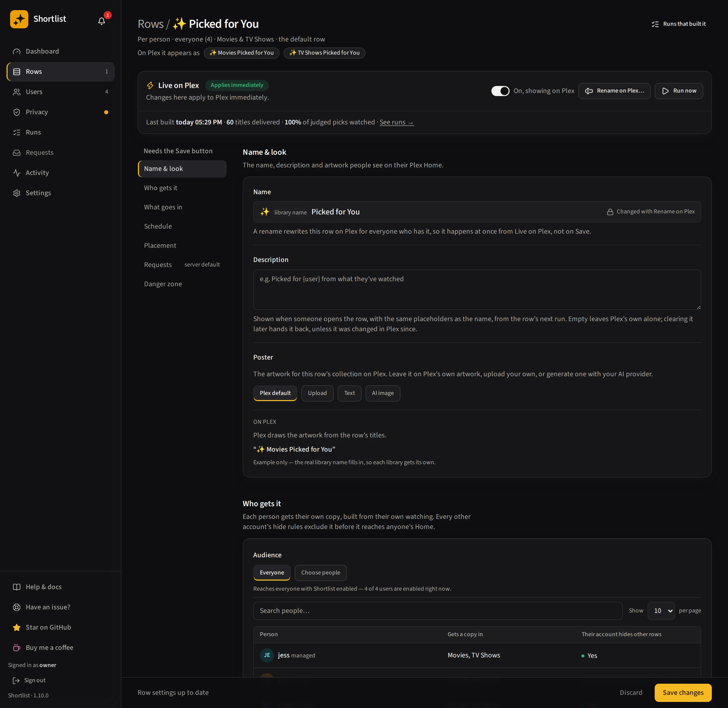The height and width of the screenshot is (708, 728).
Task: Open Runs in the sidebar
Action: click(x=61, y=132)
